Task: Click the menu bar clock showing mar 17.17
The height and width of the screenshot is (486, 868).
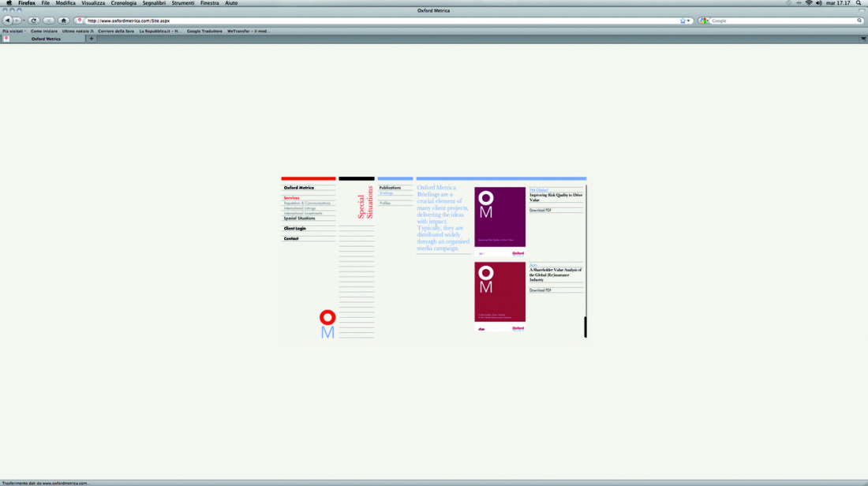Action: pos(837,3)
